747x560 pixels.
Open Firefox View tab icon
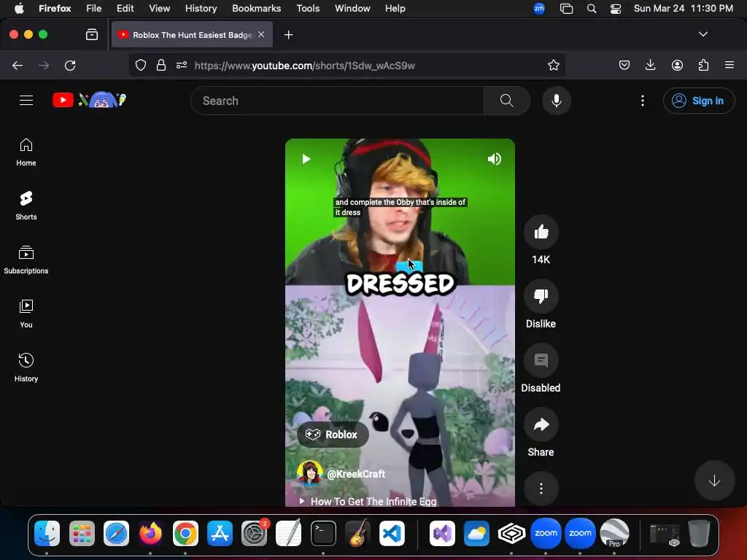tap(92, 34)
